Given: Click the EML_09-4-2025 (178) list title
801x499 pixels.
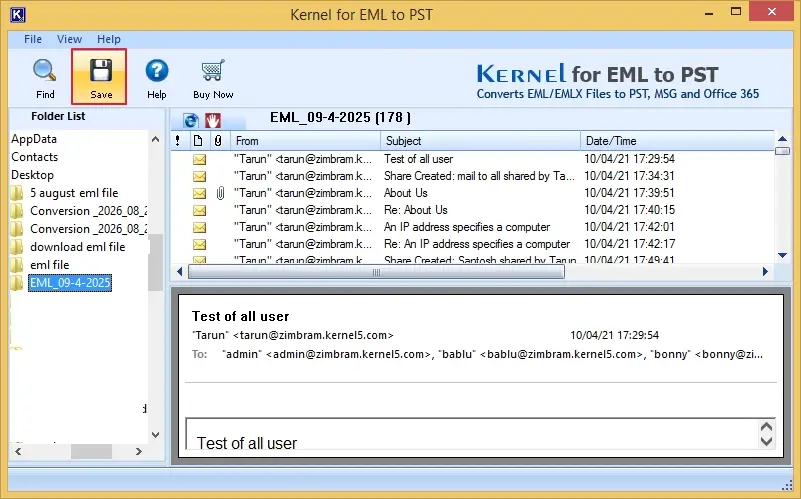Looking at the screenshot, I should pyautogui.click(x=340, y=117).
